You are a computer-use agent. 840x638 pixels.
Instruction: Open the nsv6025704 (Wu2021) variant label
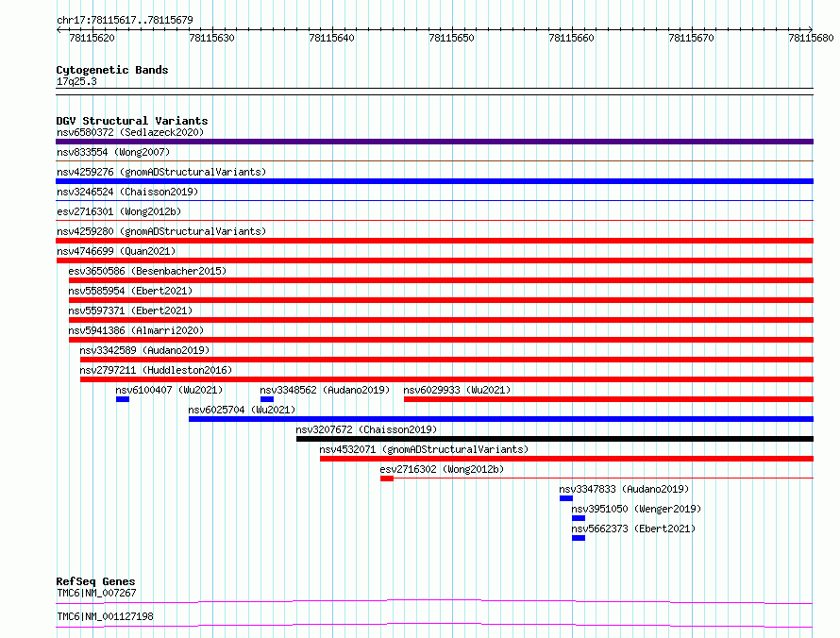(242, 410)
